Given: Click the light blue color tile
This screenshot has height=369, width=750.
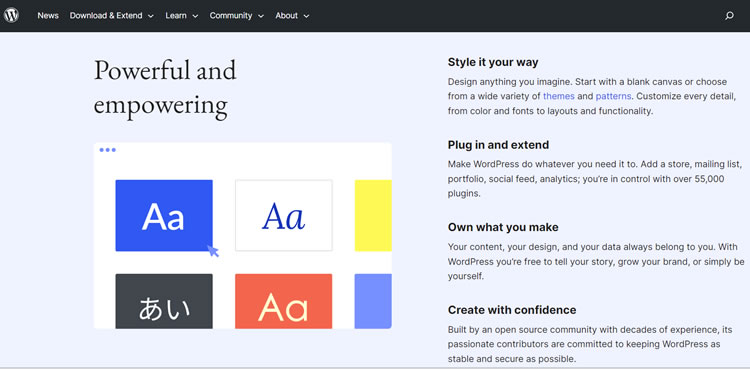Looking at the screenshot, I should pyautogui.click(x=373, y=301).
